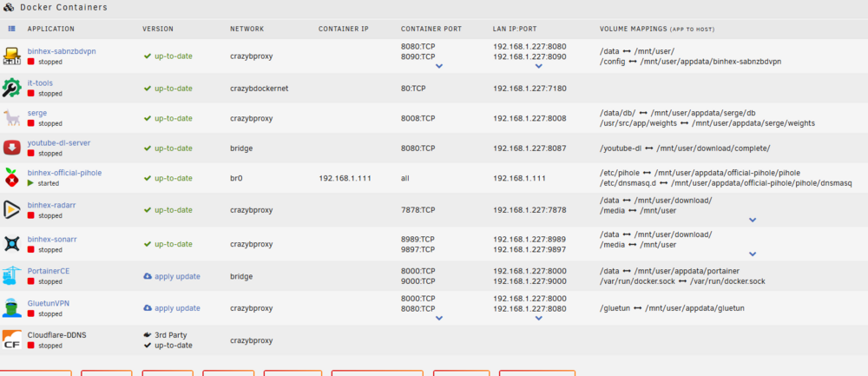Open the serge container link
This screenshot has height=376, width=868.
[37, 113]
